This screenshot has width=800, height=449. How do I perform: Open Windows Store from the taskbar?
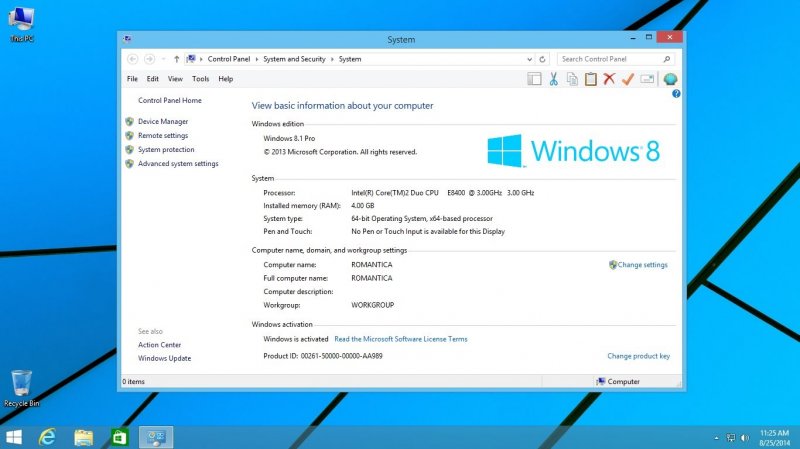[119, 437]
